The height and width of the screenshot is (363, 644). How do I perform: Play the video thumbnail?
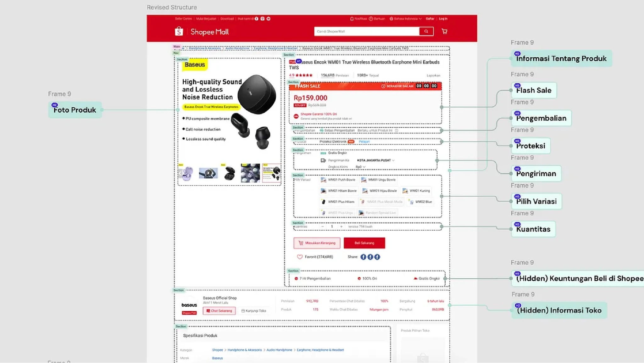click(x=208, y=173)
